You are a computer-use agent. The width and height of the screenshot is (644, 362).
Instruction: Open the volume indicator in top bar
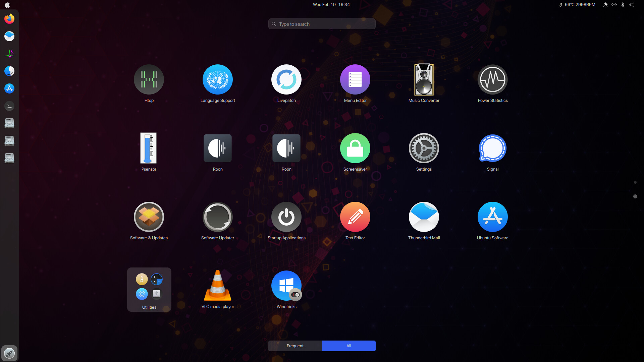coord(632,5)
